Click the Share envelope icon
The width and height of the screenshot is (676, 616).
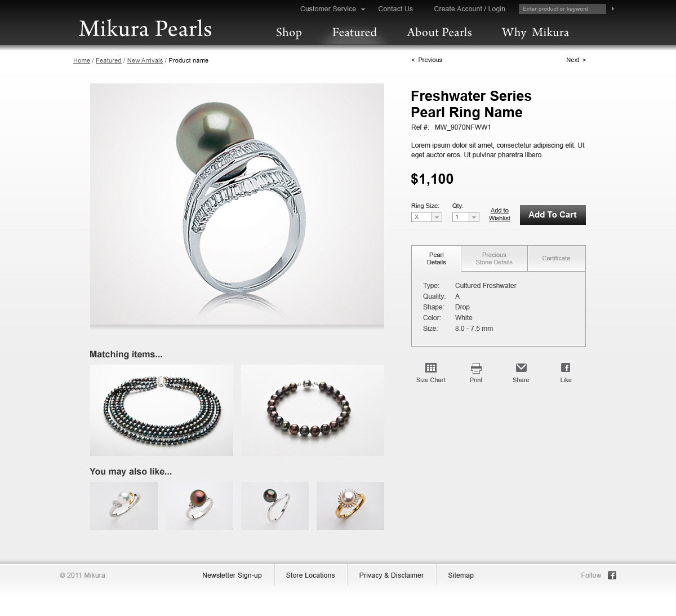coord(521,368)
